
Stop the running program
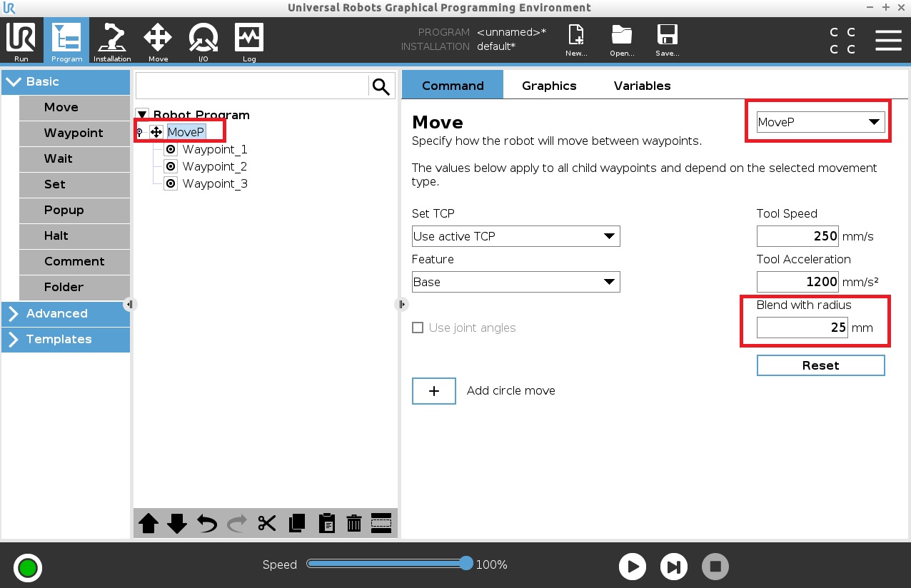click(x=715, y=567)
